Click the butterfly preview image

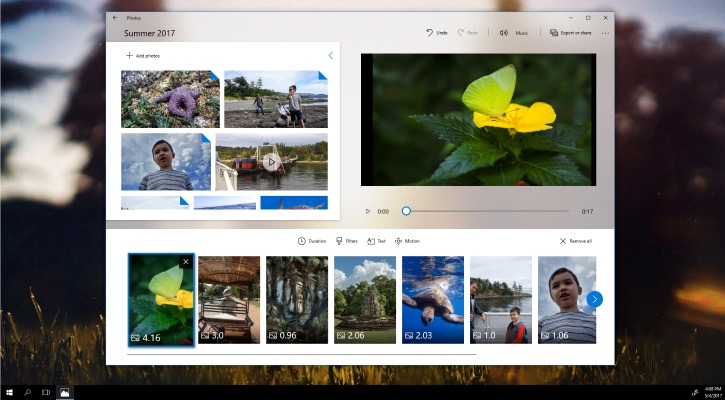pos(478,120)
